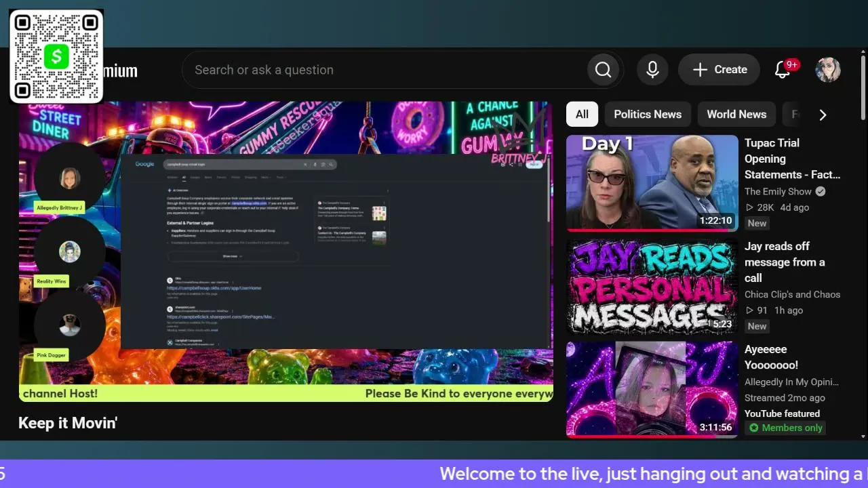
Task: Start voice search with the microphone icon
Action: [652, 70]
